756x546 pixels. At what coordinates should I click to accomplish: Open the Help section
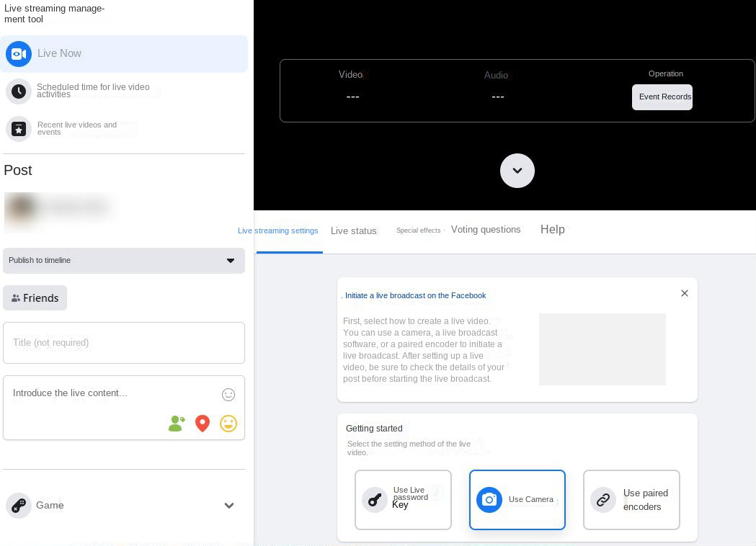(x=553, y=229)
